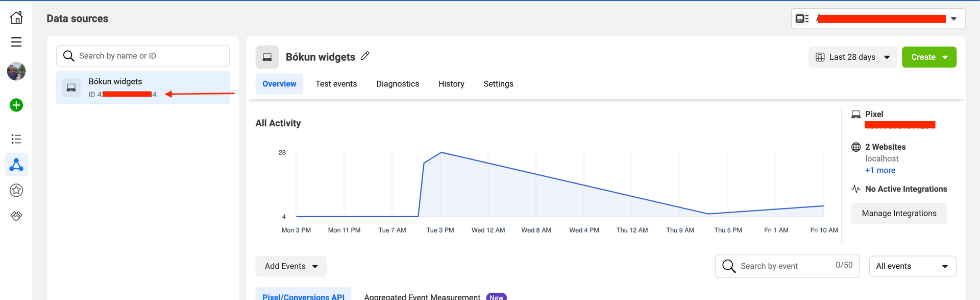Open the business account selector dropdown

pos(878,19)
